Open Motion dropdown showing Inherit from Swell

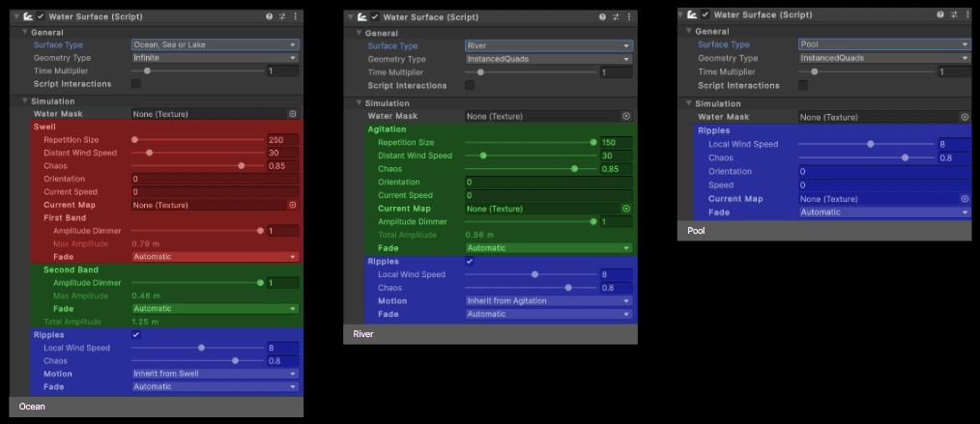coord(216,374)
